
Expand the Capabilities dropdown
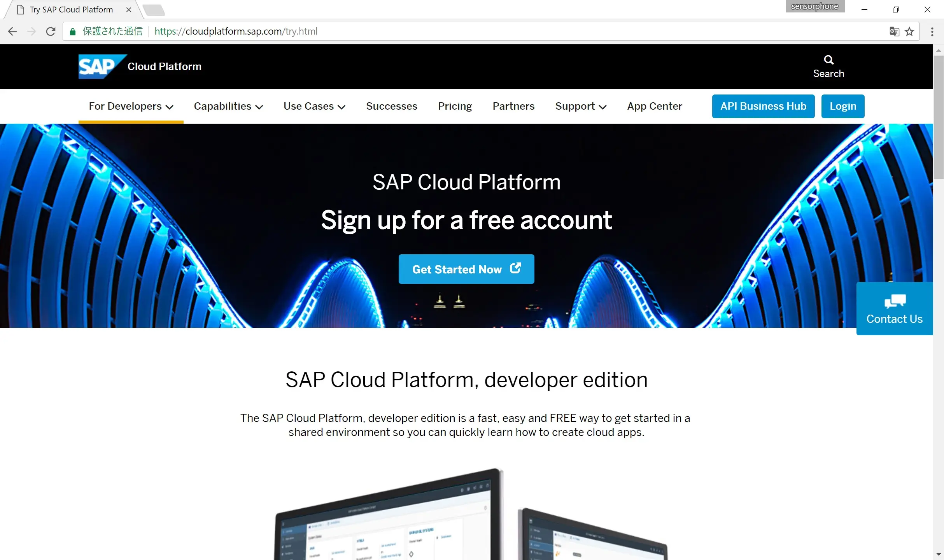pos(228,106)
